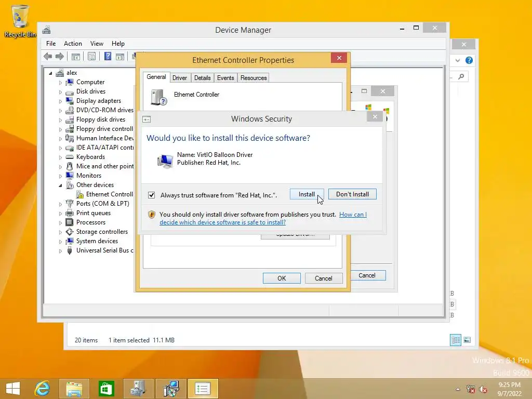Click the blue Help toolbar icon
Image resolution: width=532 pixels, height=399 pixels.
point(108,56)
